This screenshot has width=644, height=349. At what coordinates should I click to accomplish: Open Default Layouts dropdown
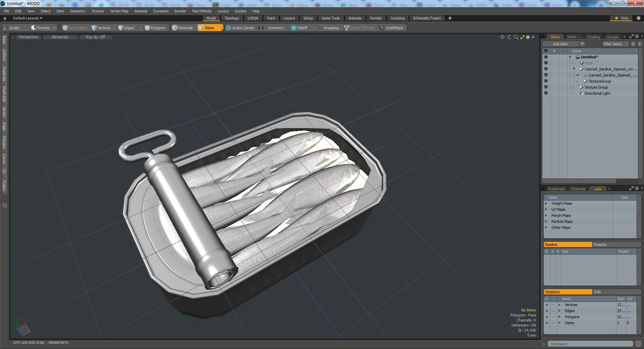point(28,18)
